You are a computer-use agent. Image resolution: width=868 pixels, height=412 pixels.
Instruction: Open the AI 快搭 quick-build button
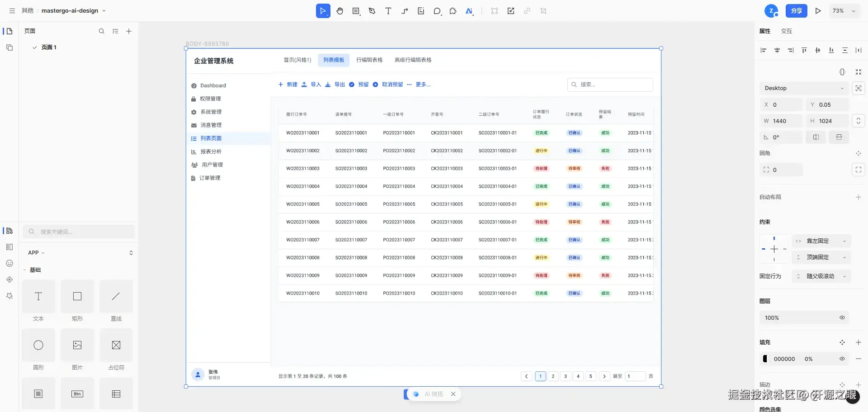coord(428,394)
